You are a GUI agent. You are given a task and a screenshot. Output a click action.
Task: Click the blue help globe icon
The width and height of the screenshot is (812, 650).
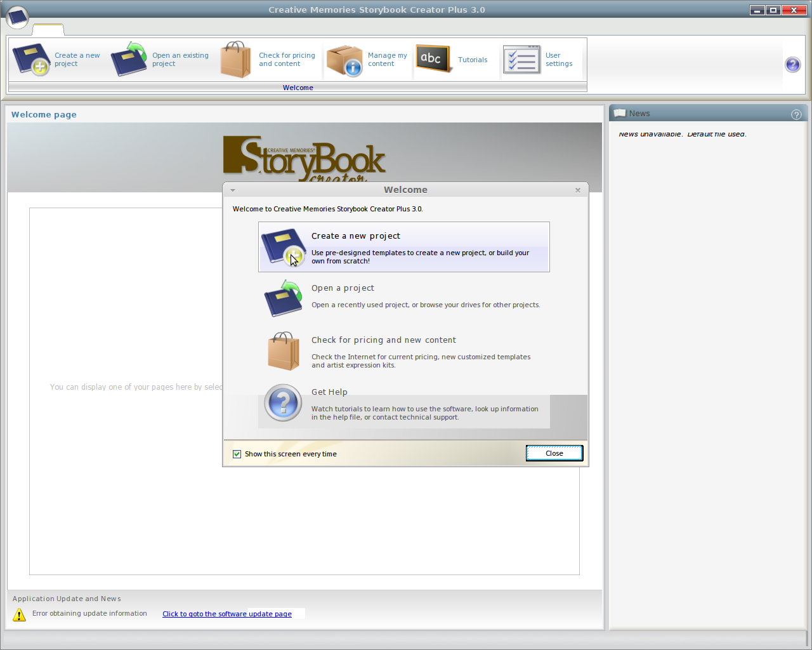[792, 64]
